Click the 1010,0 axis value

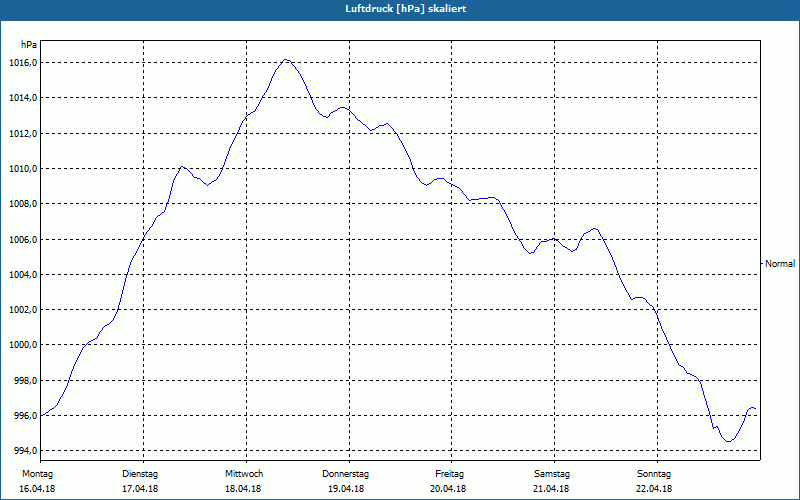(22, 169)
